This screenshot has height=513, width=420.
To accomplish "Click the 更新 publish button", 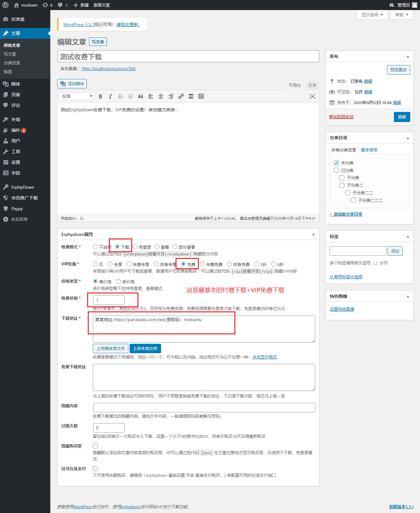I will point(402,117).
